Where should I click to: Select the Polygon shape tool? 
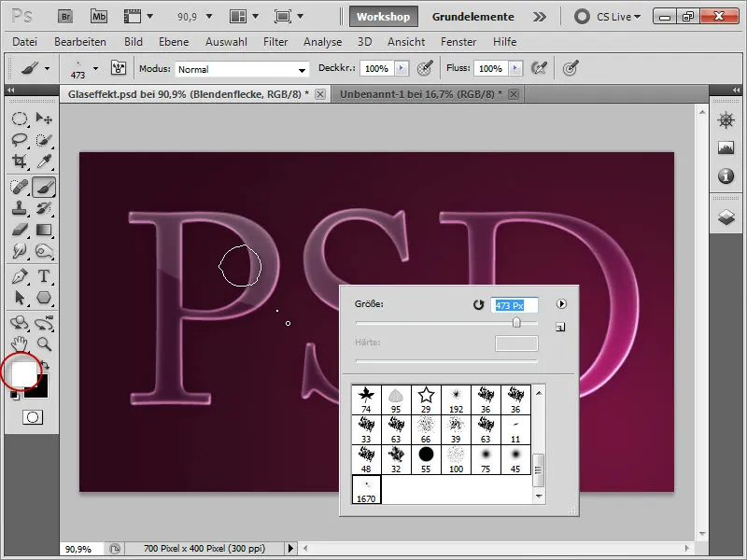[44, 298]
